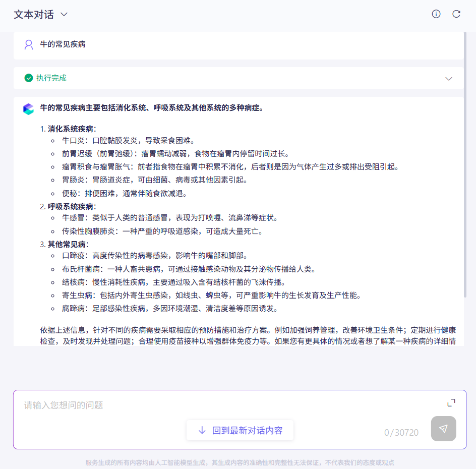Image resolution: width=476 pixels, height=469 pixels.
Task: Click the closing paragraph starting 依据上述信息
Action: tap(248, 335)
